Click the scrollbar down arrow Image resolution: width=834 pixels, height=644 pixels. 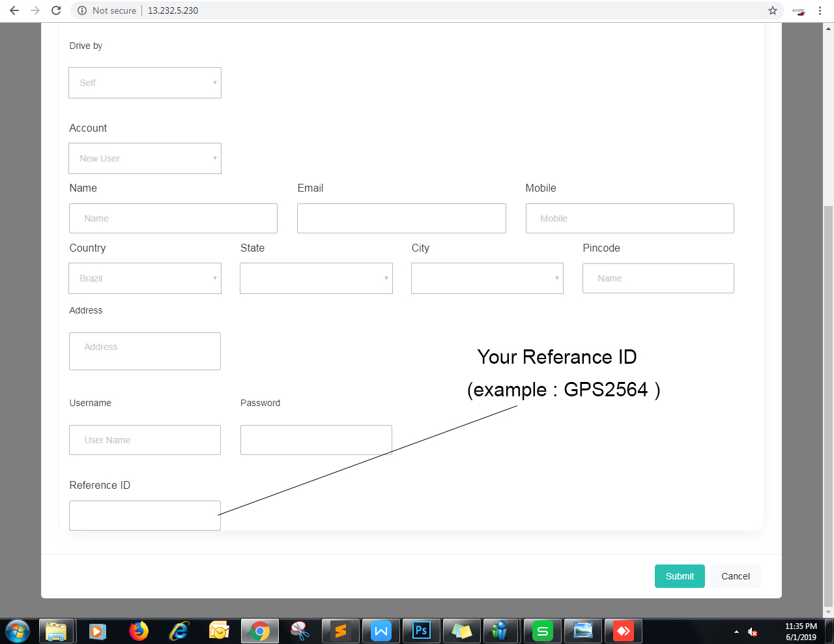[829, 612]
